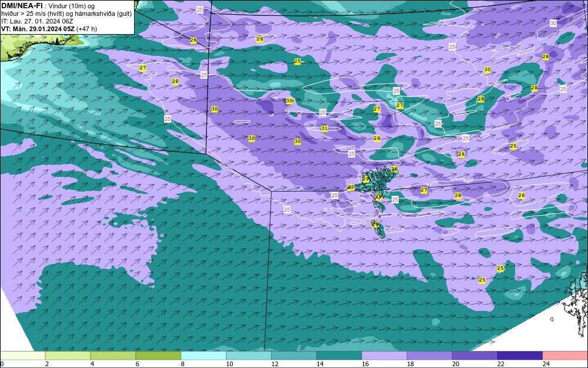
Task: Click the light cyan 8–10 legend swatch
Action: tap(203, 356)
